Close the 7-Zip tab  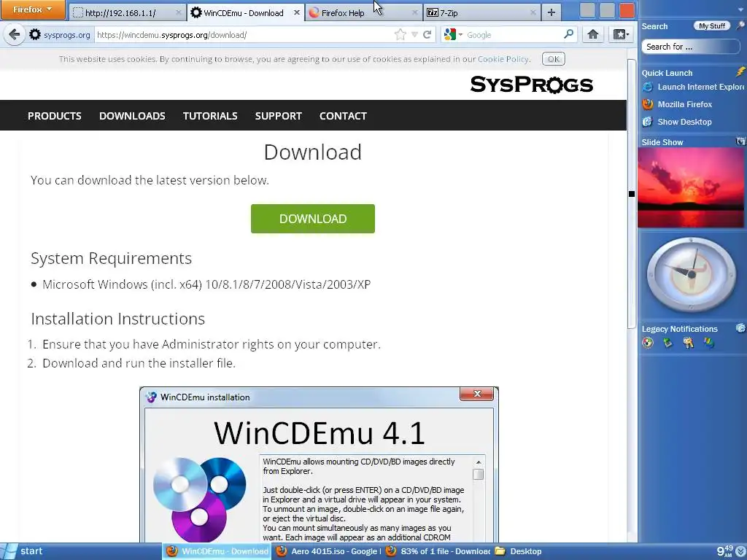pos(533,13)
